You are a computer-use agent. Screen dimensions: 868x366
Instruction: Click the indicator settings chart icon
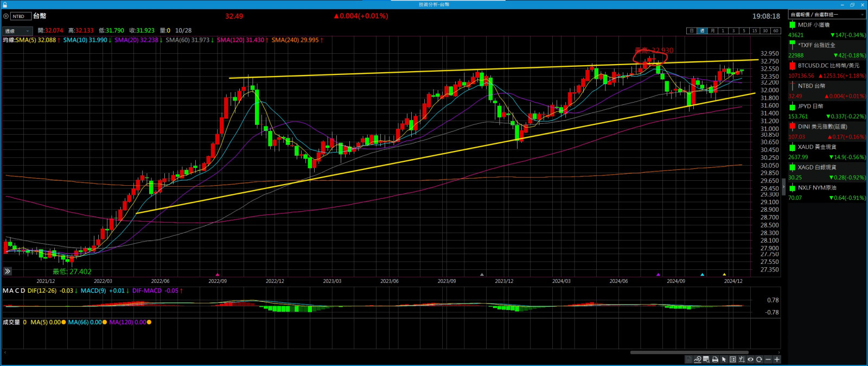(742, 359)
